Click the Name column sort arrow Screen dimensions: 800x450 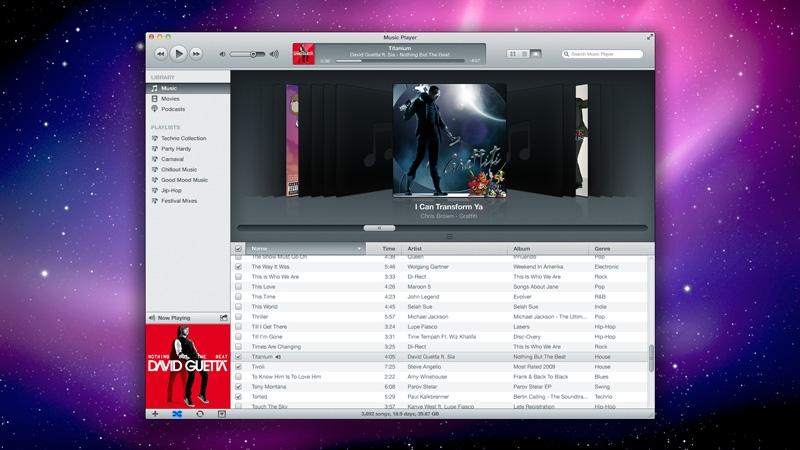(x=359, y=248)
